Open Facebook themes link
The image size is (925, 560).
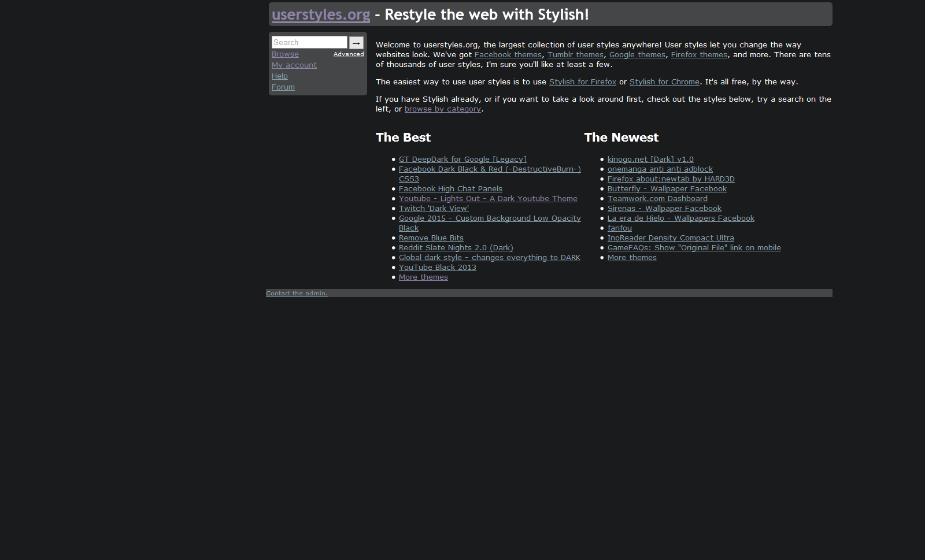[508, 55]
